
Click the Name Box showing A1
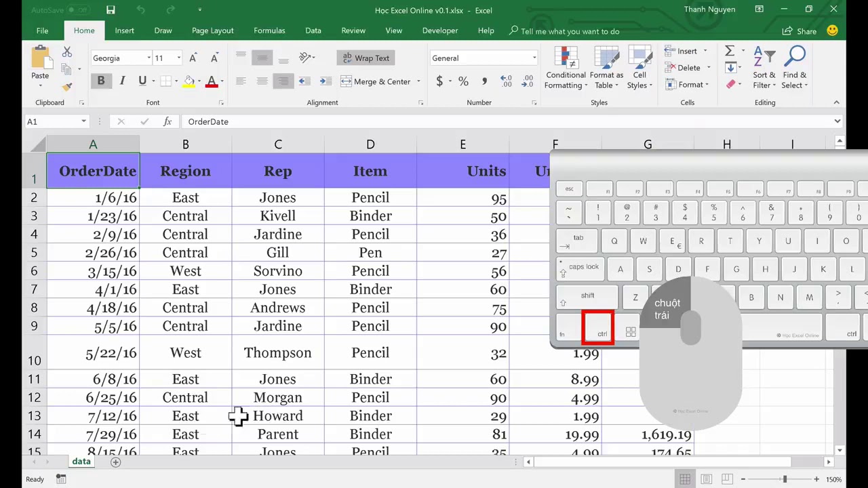(x=51, y=121)
